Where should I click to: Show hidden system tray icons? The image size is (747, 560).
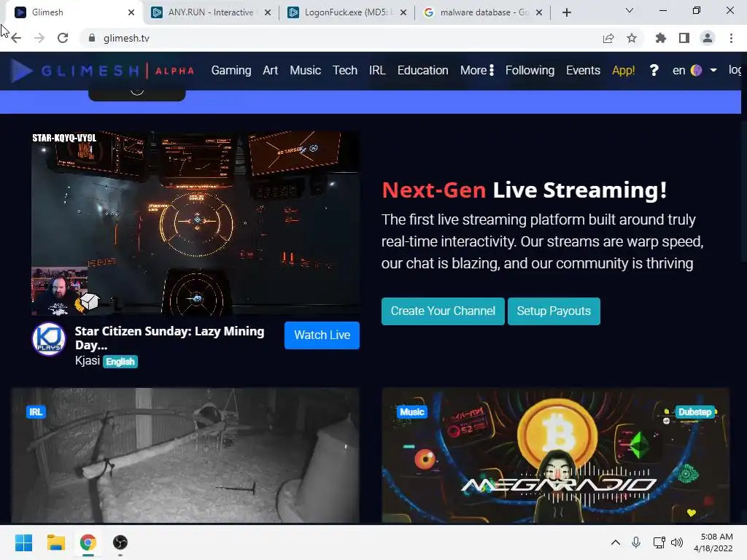point(616,542)
